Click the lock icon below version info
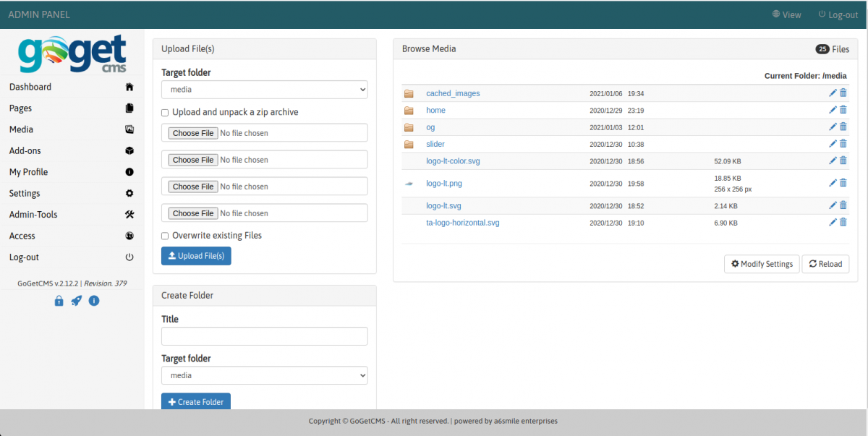The image size is (868, 436). click(59, 301)
